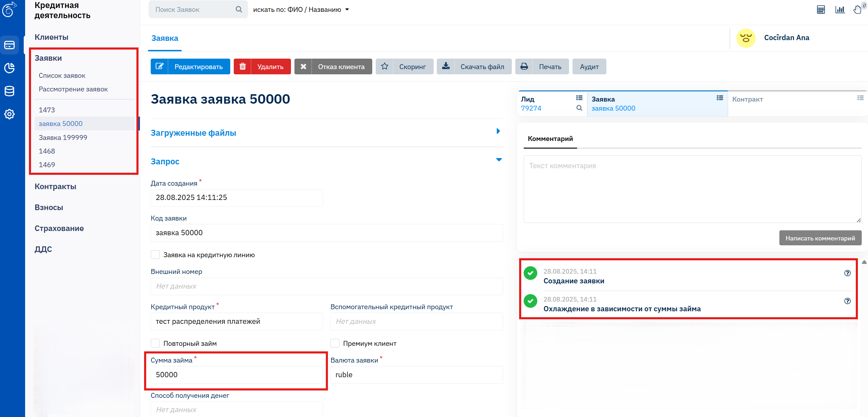The width and height of the screenshot is (868, 417).
Task: Open the pie chart sidebar icon
Action: pos(9,68)
